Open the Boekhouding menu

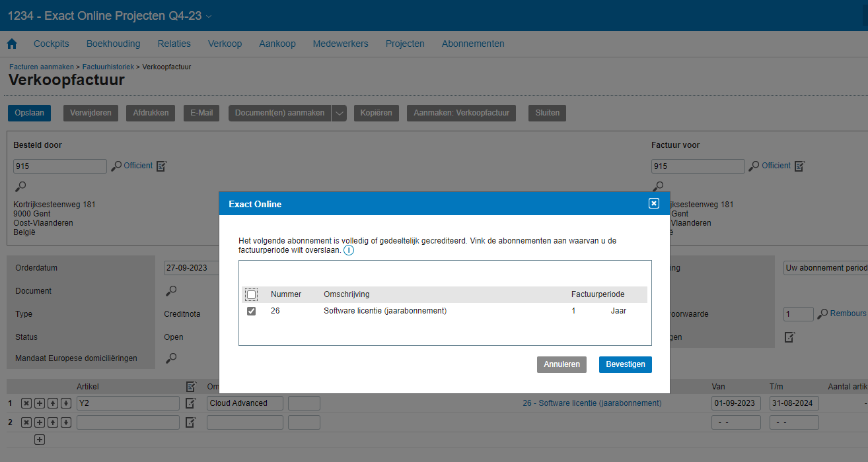pos(114,44)
